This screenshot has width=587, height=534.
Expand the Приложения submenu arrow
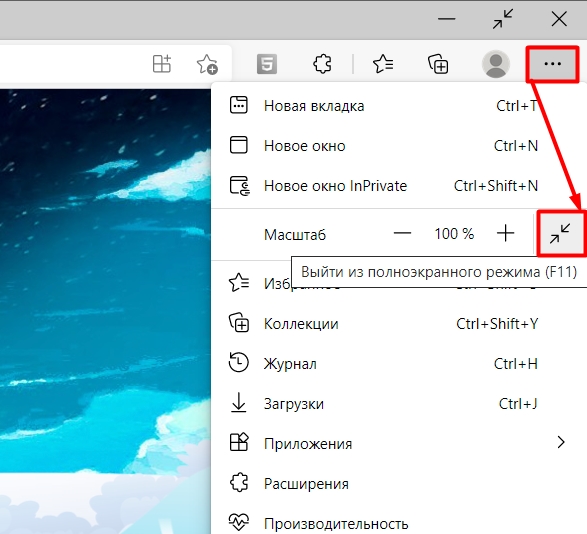(561, 443)
